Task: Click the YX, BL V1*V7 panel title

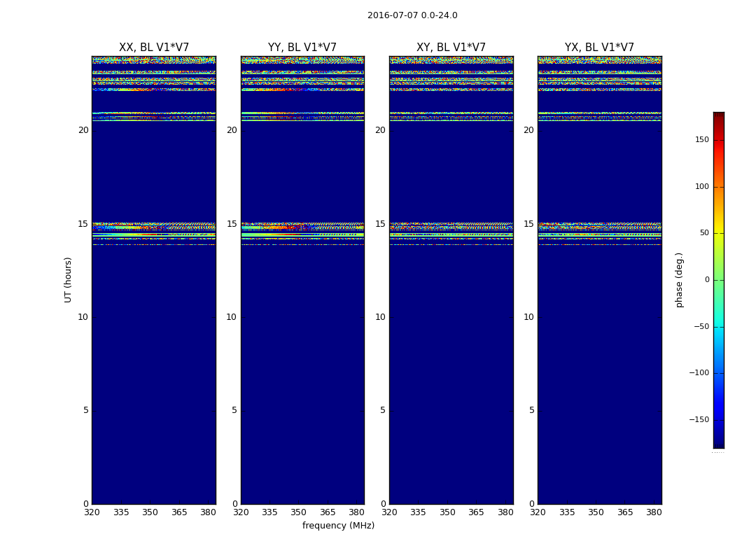Action: 599,48
